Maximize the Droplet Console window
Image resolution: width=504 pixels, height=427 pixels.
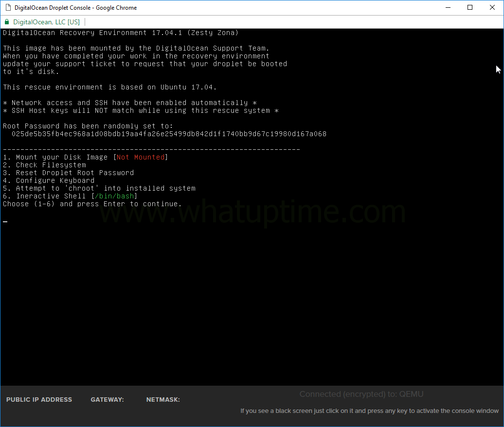tap(470, 7)
